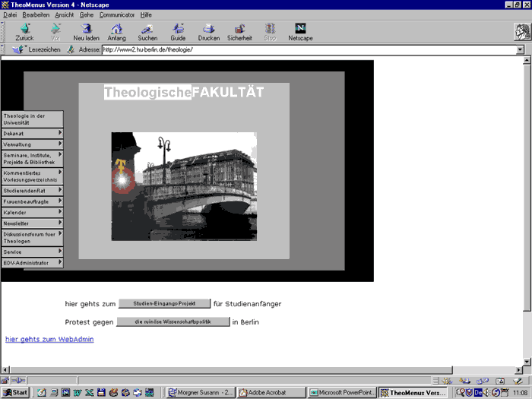
Task: Follow the 'hier gehts zum WebAdmin' link
Action: click(x=49, y=339)
